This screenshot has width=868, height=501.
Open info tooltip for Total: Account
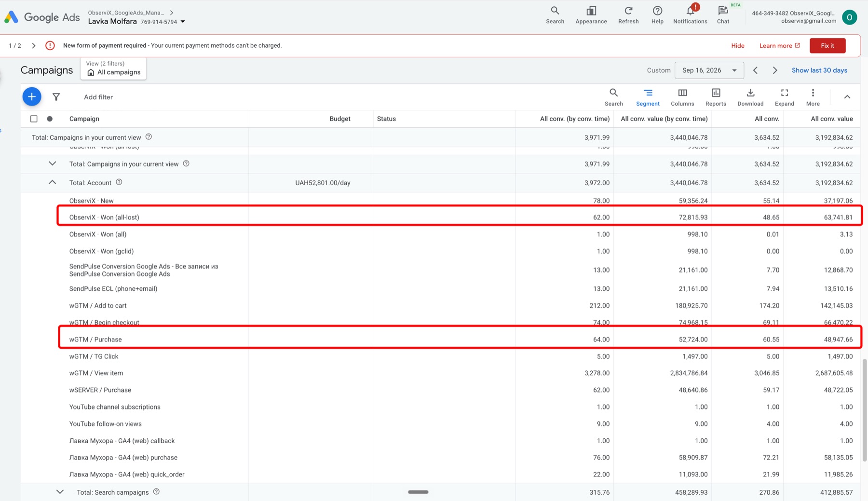pyautogui.click(x=119, y=182)
